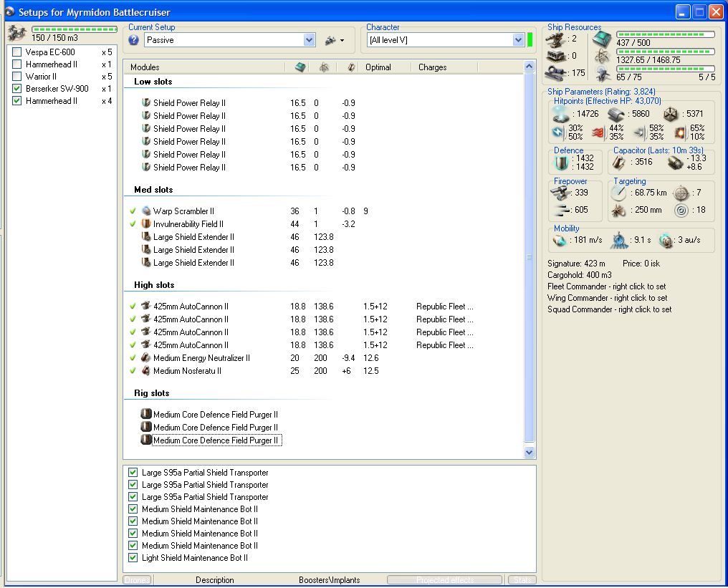The image size is (728, 588).
Task: Click the Medium Energy Neutralizer II icon
Action: coord(146,358)
